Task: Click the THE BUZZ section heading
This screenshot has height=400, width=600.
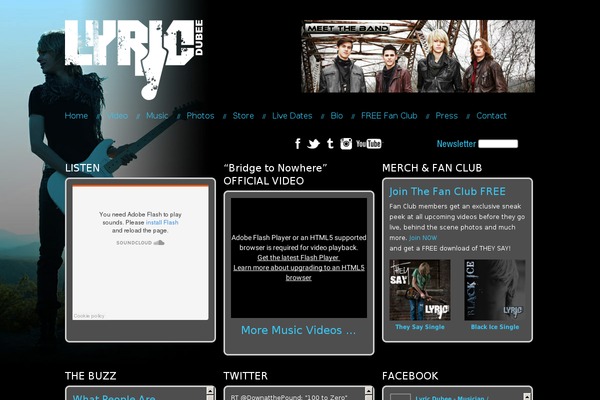Action: click(91, 376)
